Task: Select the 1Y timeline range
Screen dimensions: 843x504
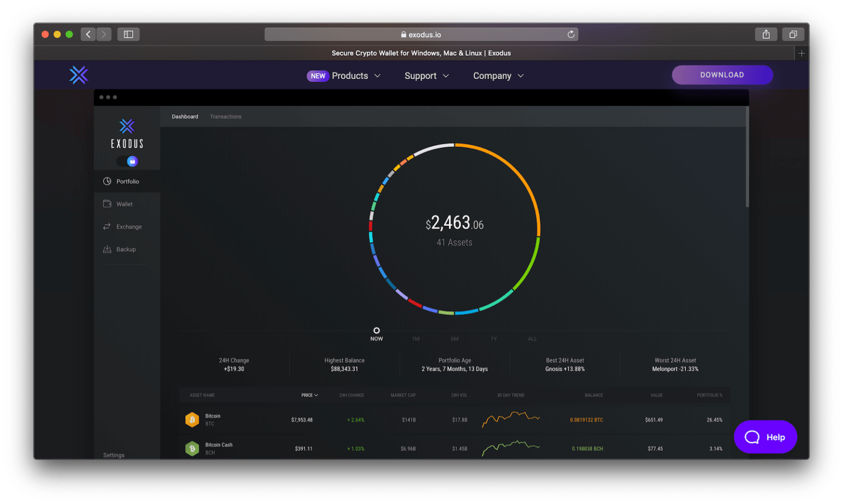Action: [493, 339]
